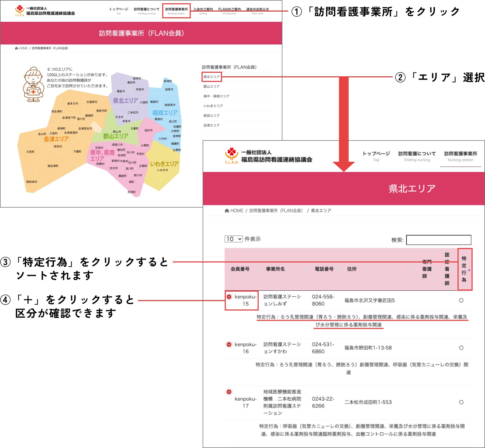Screen dimensions: 485x448
Task: Click the orange 会津エリア map region
Action: [x=54, y=151]
